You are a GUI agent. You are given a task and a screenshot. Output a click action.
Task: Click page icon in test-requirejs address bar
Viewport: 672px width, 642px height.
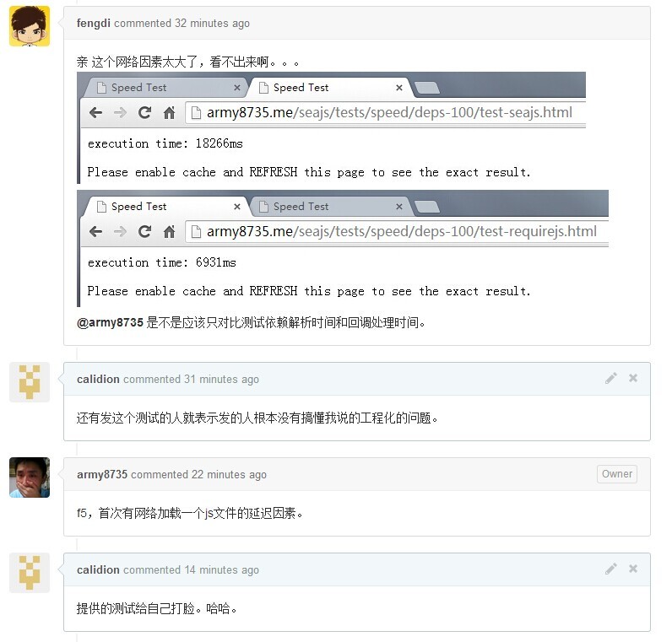pyautogui.click(x=196, y=232)
